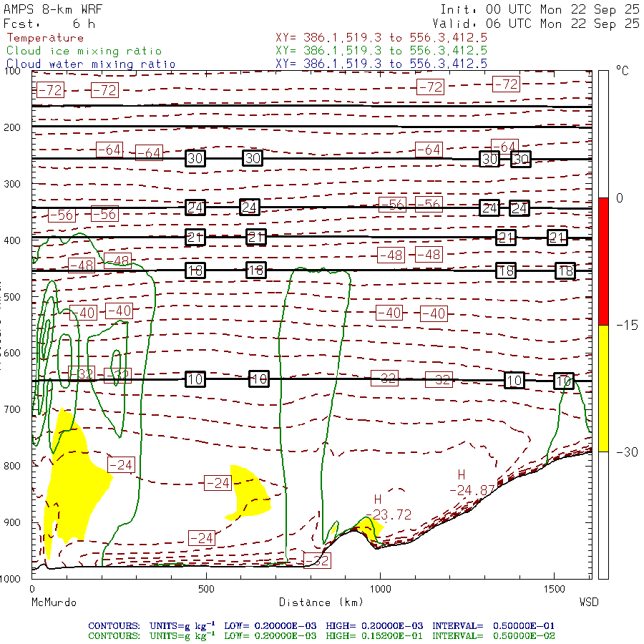Click the green 'Cloud ice mixing ratio' label
644x644 pixels.
[x=84, y=51]
